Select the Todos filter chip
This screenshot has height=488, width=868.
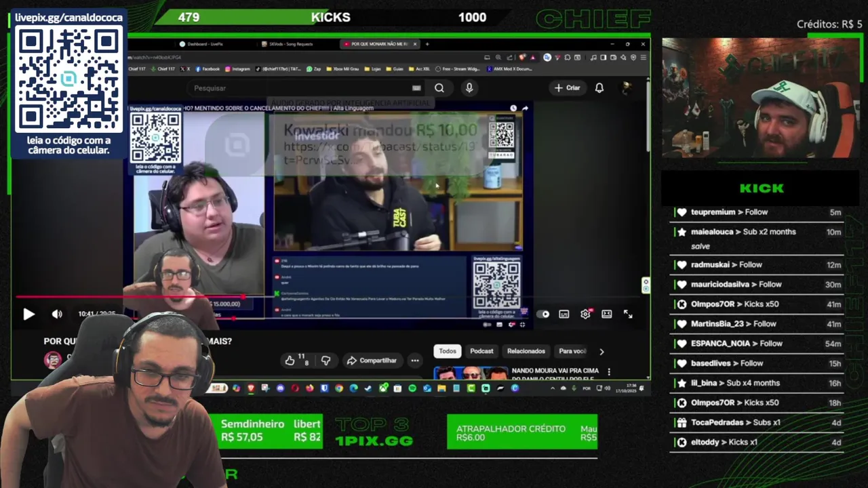point(448,351)
